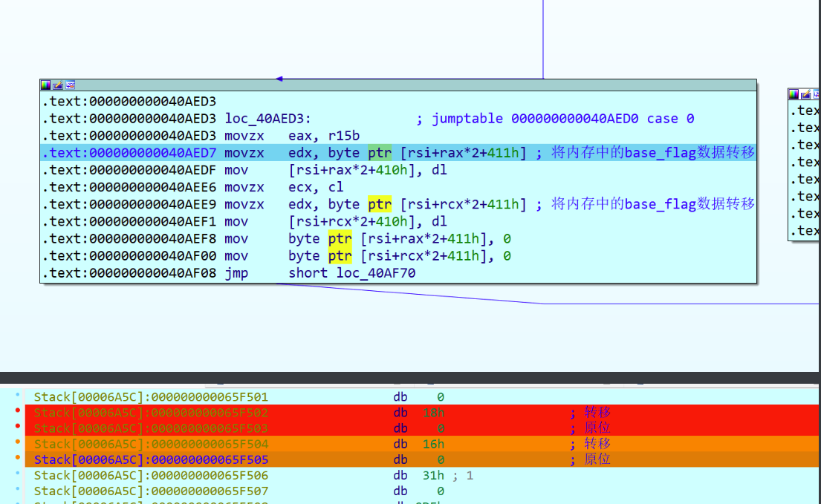Click the marker dot beside stack address 065F506
The width and height of the screenshot is (821, 504).
click(18, 474)
